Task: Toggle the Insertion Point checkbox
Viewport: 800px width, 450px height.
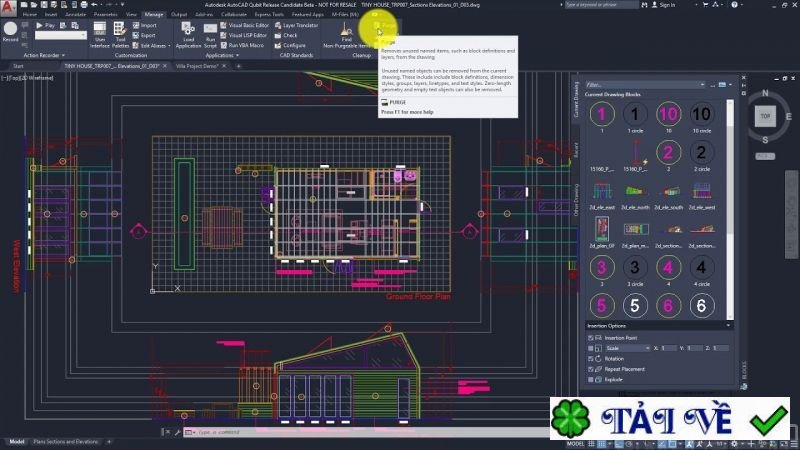Action: [x=590, y=338]
